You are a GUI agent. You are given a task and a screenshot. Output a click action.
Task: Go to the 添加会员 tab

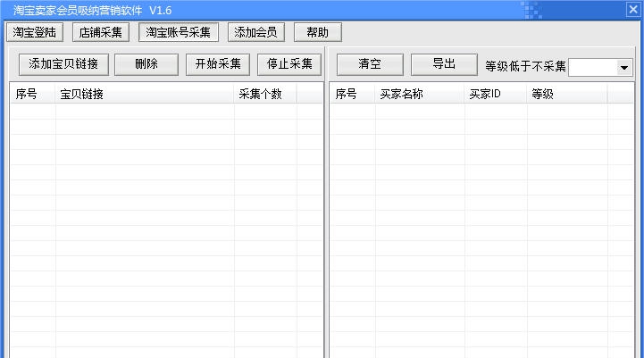255,32
